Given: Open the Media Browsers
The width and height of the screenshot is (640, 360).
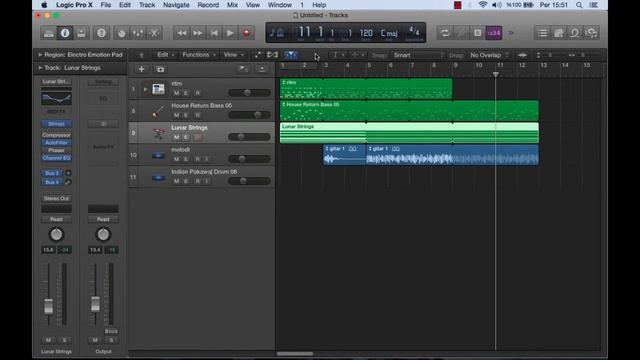Looking at the screenshot, I should tap(591, 33).
